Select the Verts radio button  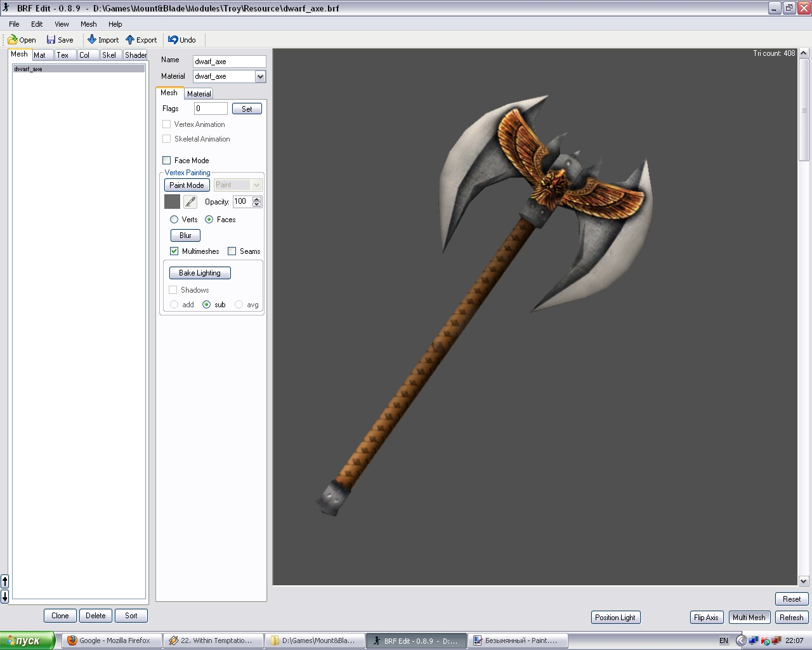tap(174, 220)
